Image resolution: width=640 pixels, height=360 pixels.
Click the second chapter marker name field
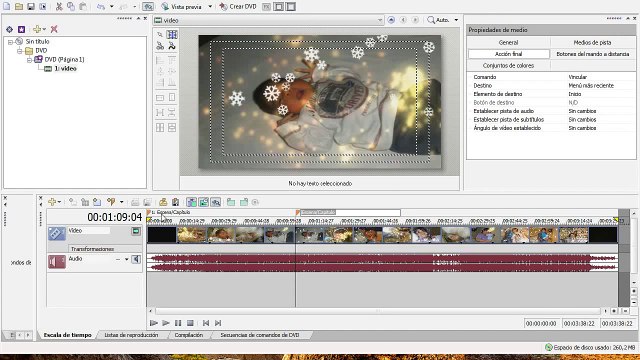pos(350,212)
